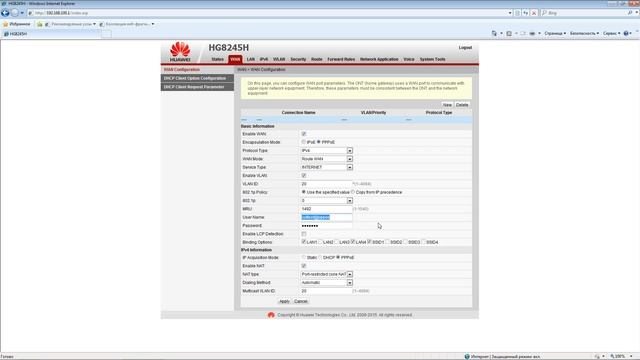
Task: Click the read mail toolbar icon
Action: point(523,33)
